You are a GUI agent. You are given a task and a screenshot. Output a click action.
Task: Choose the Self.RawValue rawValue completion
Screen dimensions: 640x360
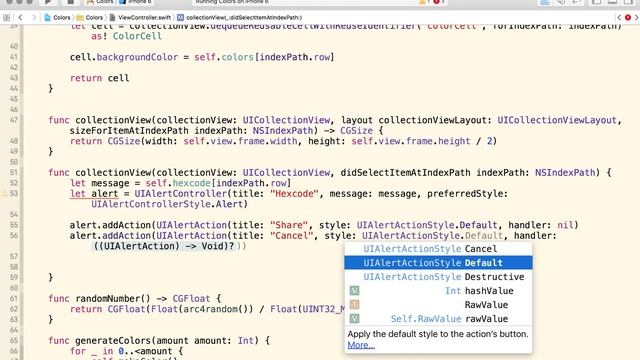pos(438,318)
